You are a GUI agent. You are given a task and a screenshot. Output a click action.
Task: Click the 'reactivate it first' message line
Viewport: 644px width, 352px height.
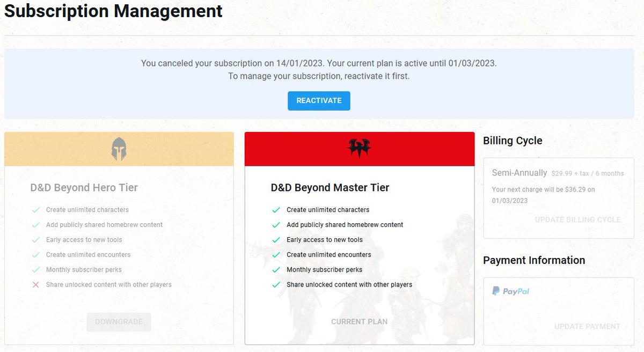click(x=319, y=76)
